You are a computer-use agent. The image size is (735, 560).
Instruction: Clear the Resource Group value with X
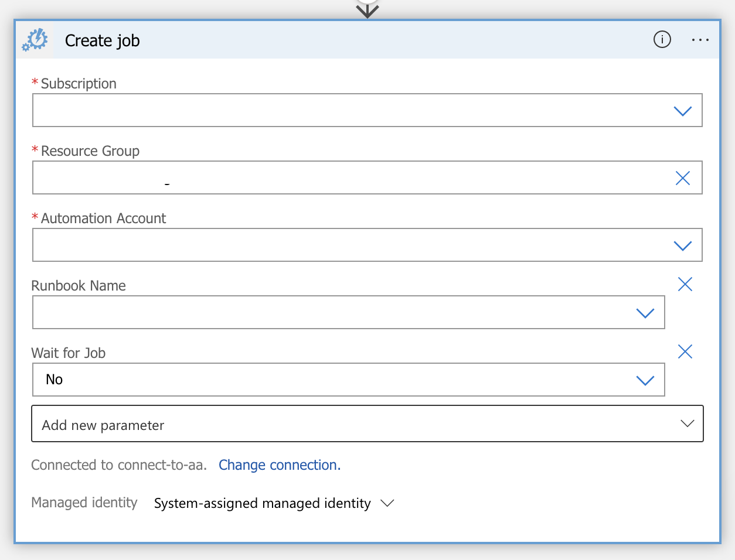tap(682, 178)
